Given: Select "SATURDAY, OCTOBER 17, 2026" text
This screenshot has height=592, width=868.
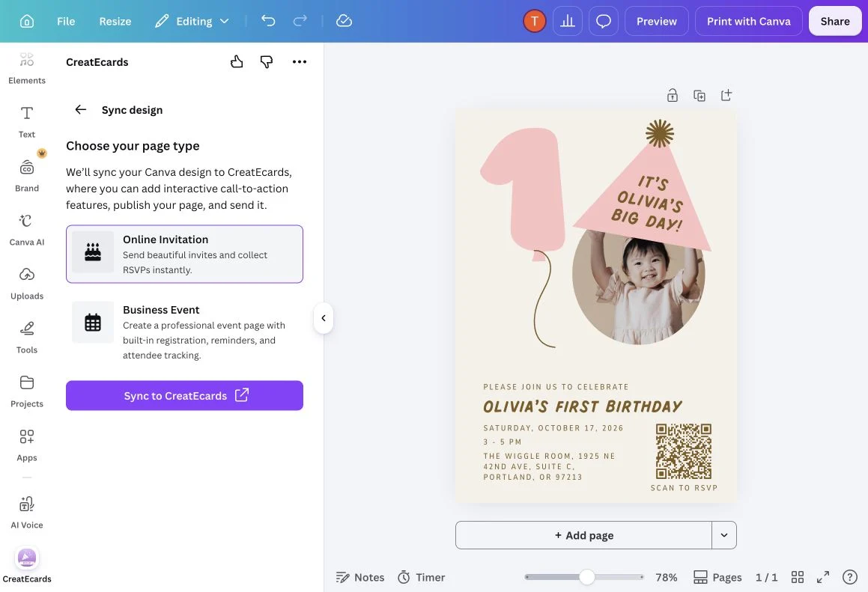Looking at the screenshot, I should pyautogui.click(x=553, y=428).
